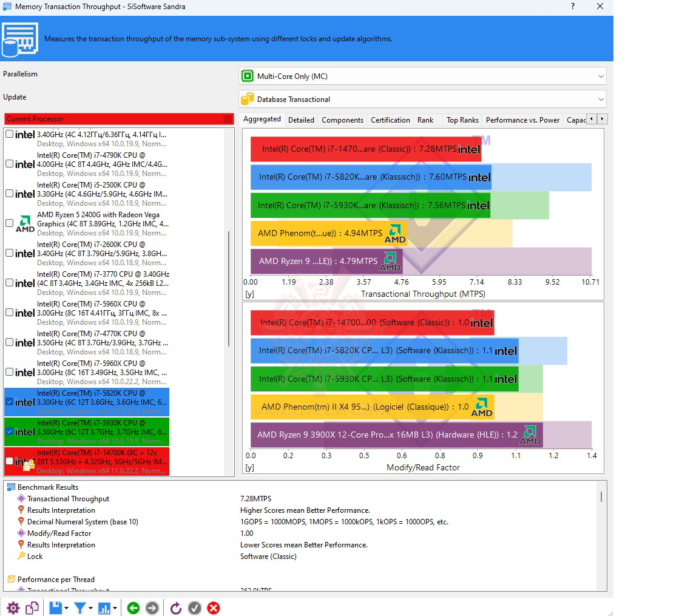The width and height of the screenshot is (699, 616).
Task: Open the Parallelism Multi-Core Only dropdown
Action: pyautogui.click(x=422, y=76)
